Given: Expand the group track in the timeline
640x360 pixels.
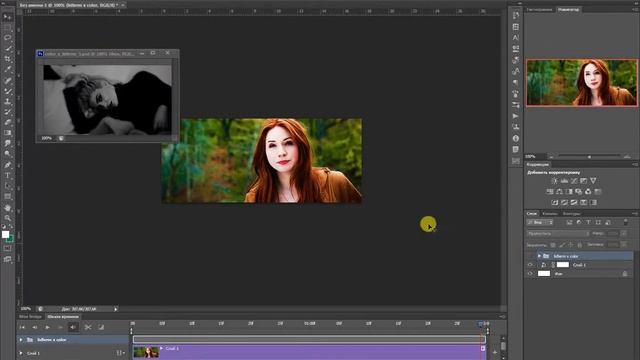Looking at the screenshot, I should point(21,340).
